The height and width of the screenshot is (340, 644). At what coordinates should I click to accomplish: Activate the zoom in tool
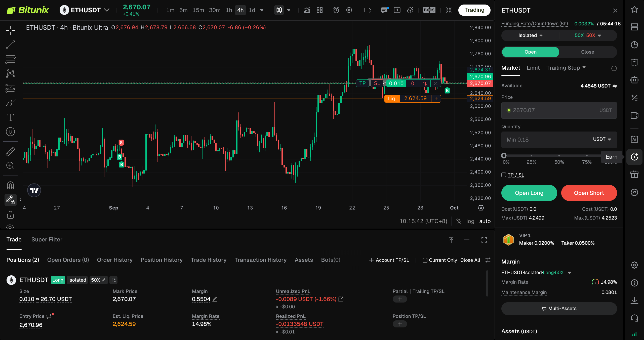(11, 166)
